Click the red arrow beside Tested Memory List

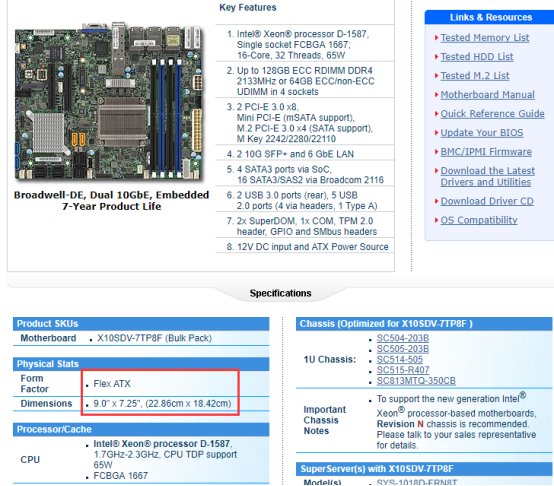[436, 37]
